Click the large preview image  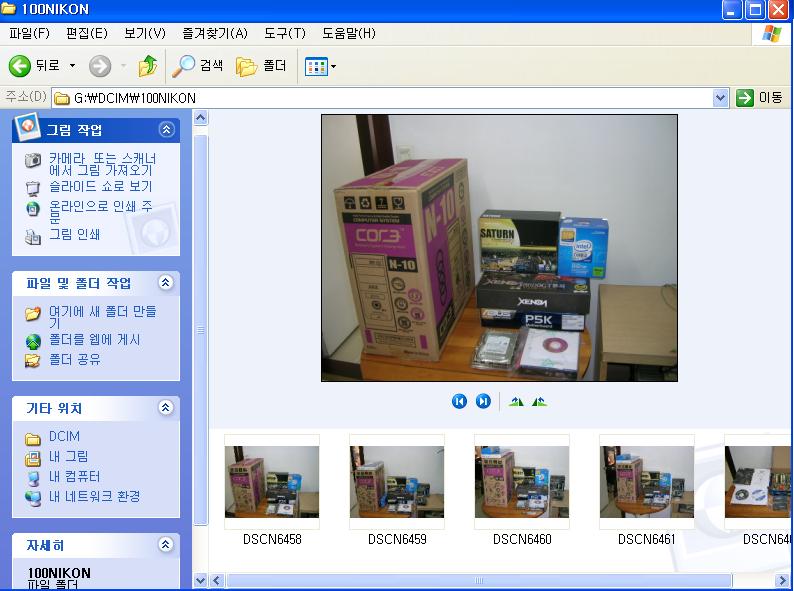(499, 248)
